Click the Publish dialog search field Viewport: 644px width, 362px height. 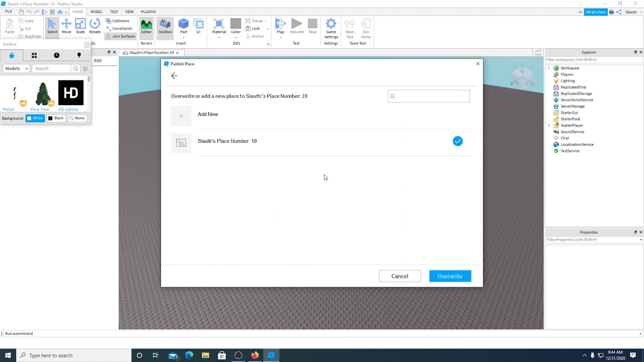(x=429, y=96)
